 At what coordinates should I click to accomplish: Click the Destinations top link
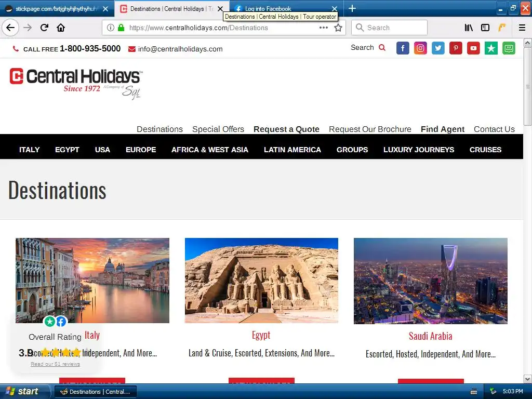point(160,129)
